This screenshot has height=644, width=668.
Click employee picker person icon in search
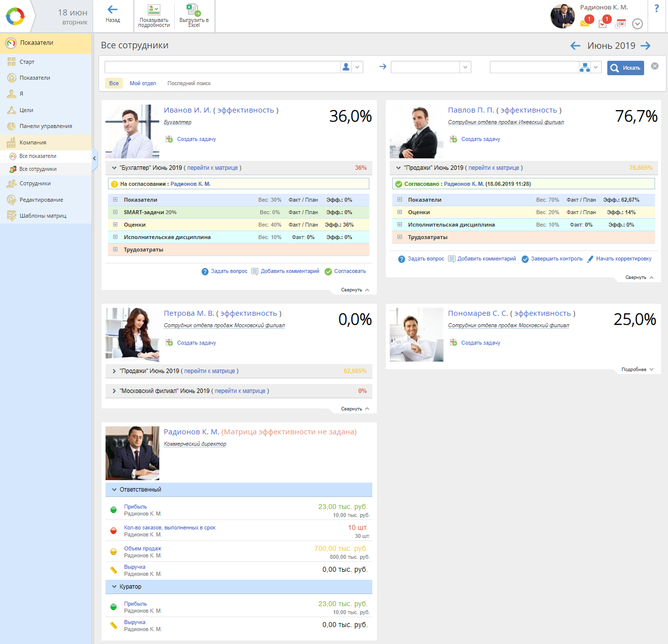(x=346, y=67)
